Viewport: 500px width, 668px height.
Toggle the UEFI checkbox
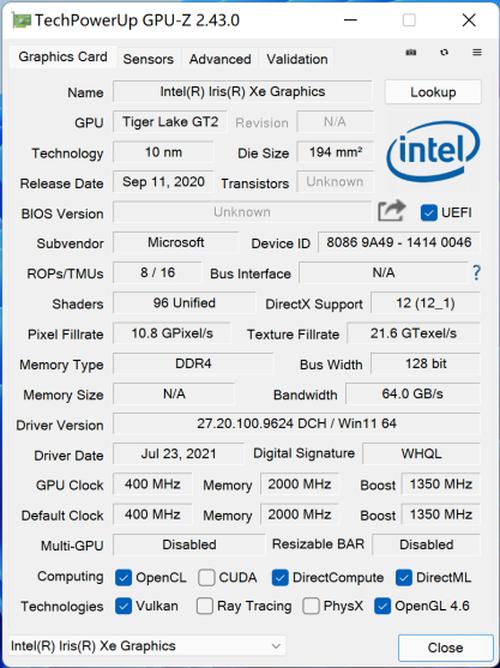pos(428,213)
